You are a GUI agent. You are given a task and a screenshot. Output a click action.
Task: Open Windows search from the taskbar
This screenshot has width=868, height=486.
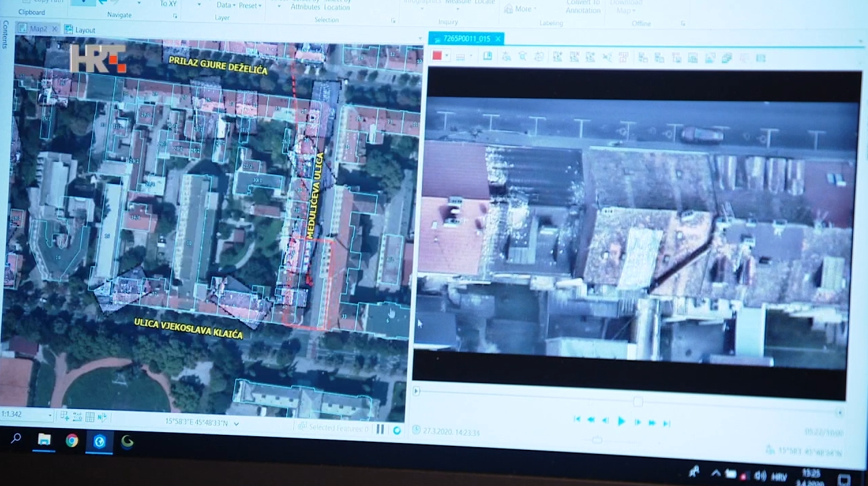[16, 438]
